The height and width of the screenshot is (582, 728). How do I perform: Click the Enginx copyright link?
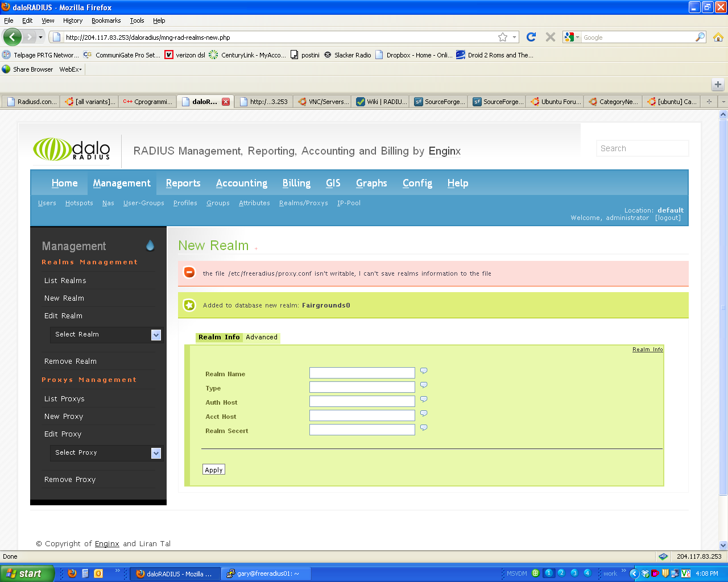[107, 544]
